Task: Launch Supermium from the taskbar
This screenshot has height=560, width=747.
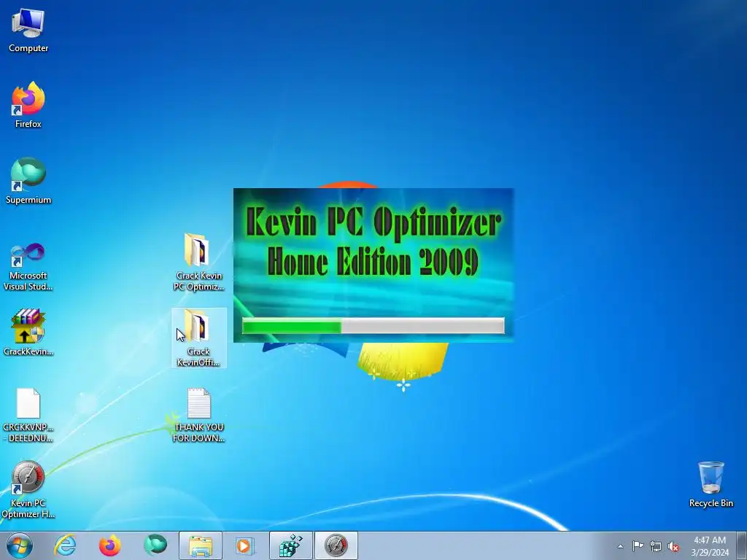Action: coord(155,545)
